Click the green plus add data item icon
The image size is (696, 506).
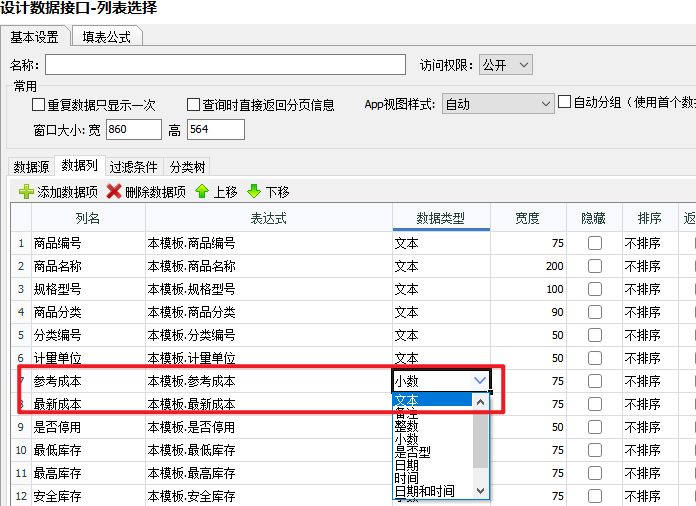26,192
